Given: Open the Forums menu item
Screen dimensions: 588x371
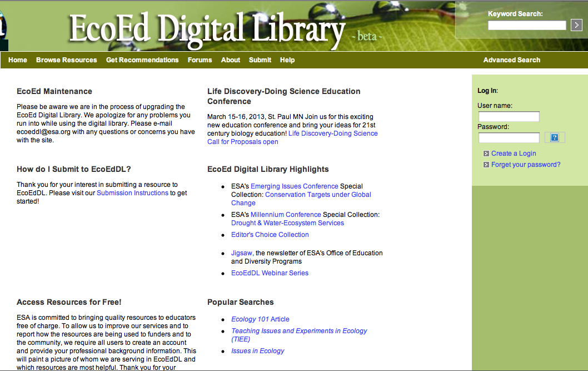Looking at the screenshot, I should tap(200, 60).
